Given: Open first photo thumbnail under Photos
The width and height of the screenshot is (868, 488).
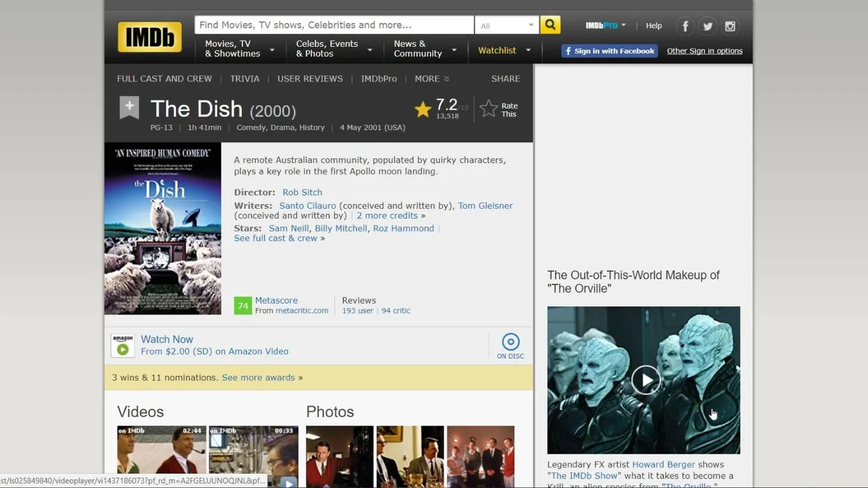Looking at the screenshot, I should pyautogui.click(x=340, y=457).
